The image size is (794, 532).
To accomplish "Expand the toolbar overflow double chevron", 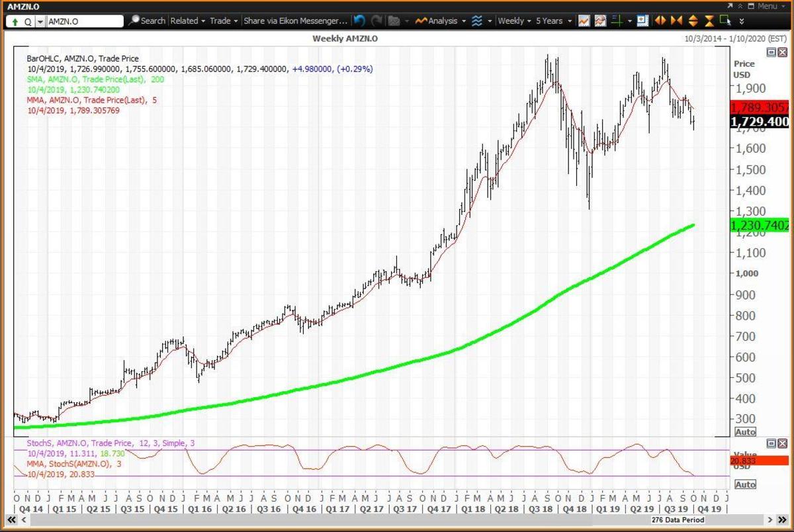I will 742,22.
